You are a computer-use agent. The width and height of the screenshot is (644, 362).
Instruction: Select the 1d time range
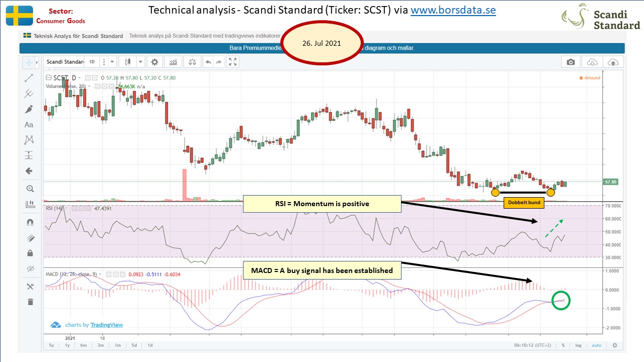point(150,345)
